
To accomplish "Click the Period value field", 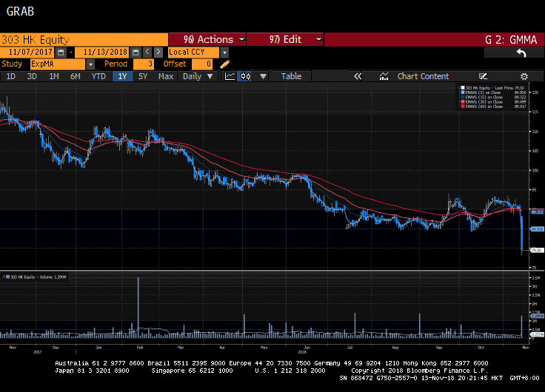I will click(x=144, y=64).
